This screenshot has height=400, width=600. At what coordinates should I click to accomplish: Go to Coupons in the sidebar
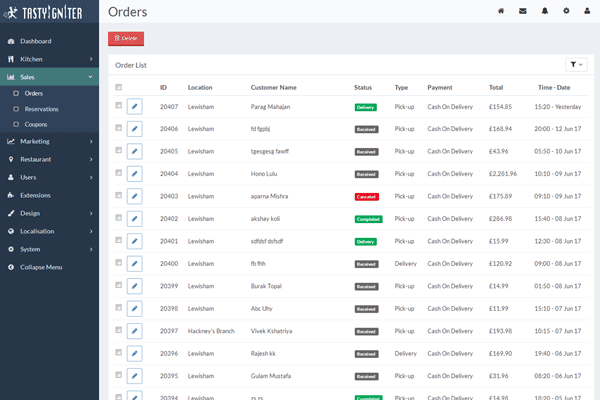[x=36, y=124]
